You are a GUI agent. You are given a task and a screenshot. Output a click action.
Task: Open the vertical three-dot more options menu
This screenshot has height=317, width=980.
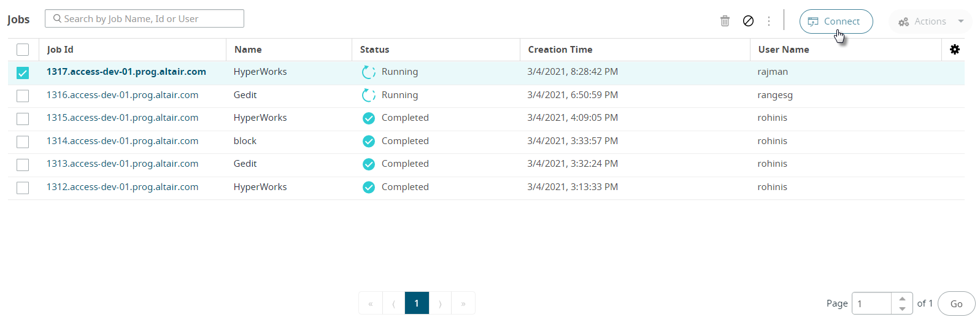point(769,21)
